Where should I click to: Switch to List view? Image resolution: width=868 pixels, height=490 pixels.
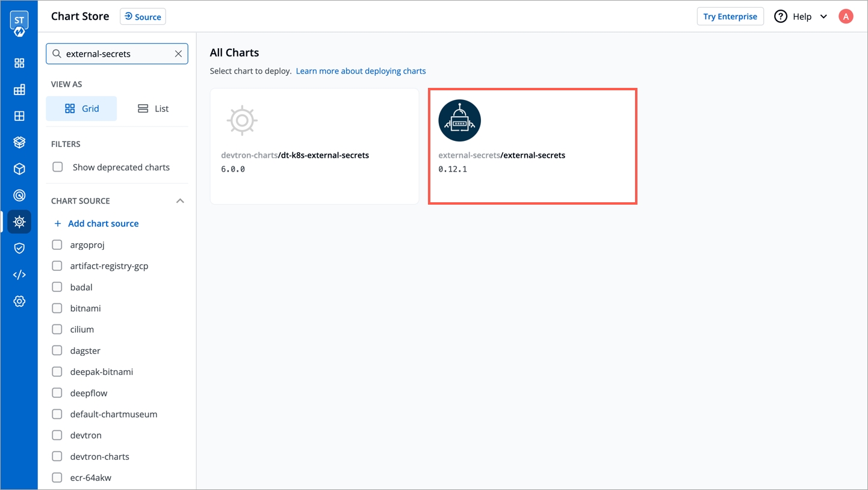pyautogui.click(x=153, y=109)
